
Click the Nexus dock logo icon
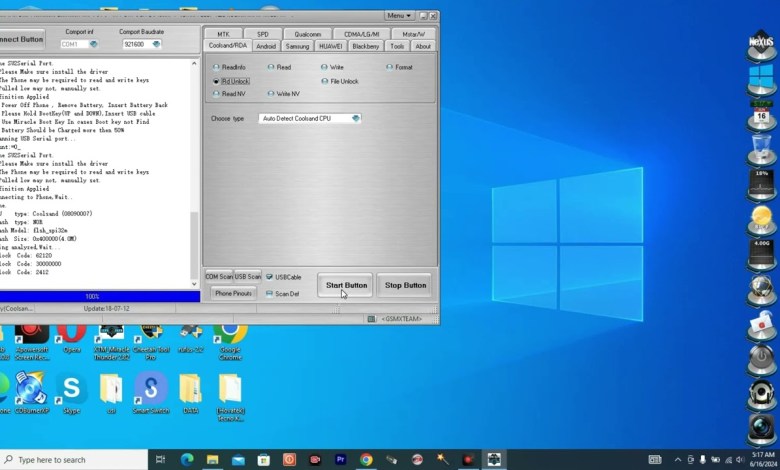[x=761, y=46]
